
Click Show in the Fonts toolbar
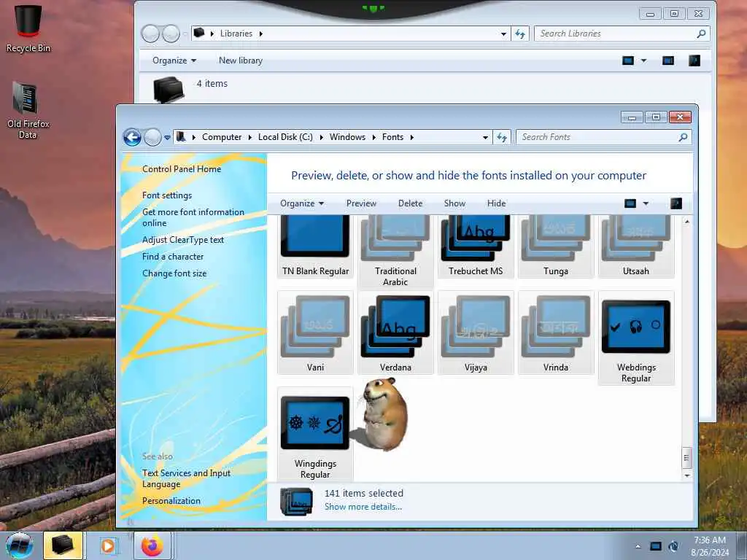click(x=454, y=203)
